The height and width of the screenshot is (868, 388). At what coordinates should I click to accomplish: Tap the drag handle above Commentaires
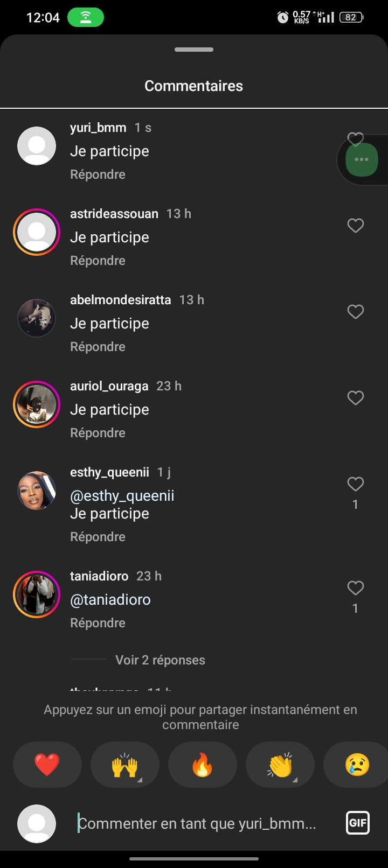click(194, 50)
